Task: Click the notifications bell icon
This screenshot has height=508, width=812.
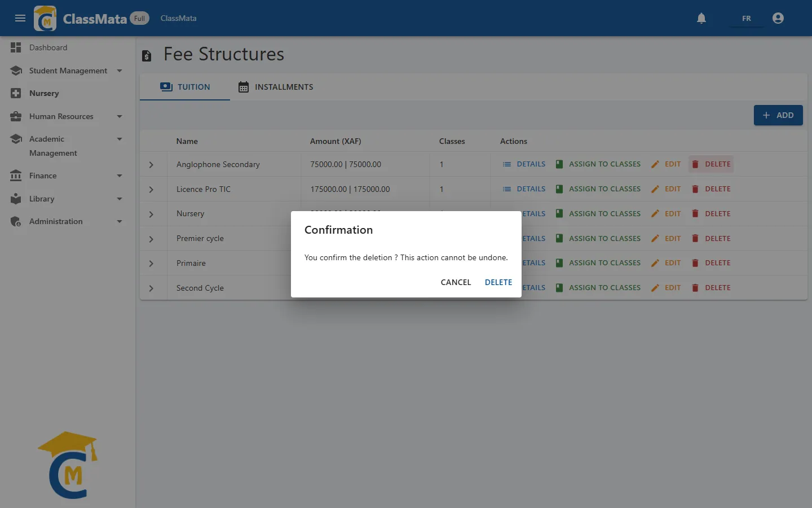Action: click(701, 18)
